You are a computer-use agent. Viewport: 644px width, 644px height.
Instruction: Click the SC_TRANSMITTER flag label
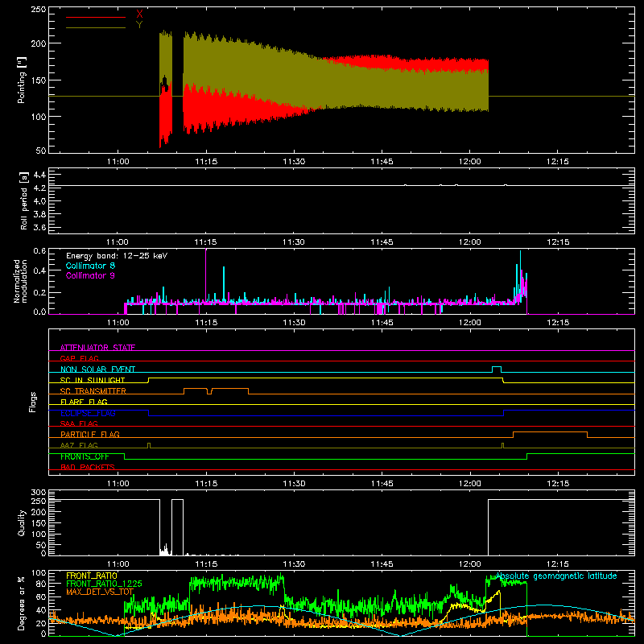(x=93, y=391)
